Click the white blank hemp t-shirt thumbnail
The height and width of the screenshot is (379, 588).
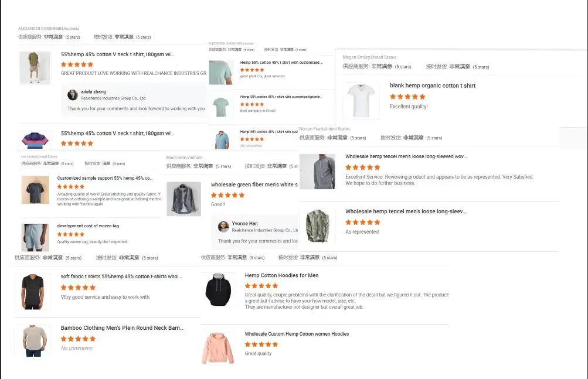click(x=361, y=100)
